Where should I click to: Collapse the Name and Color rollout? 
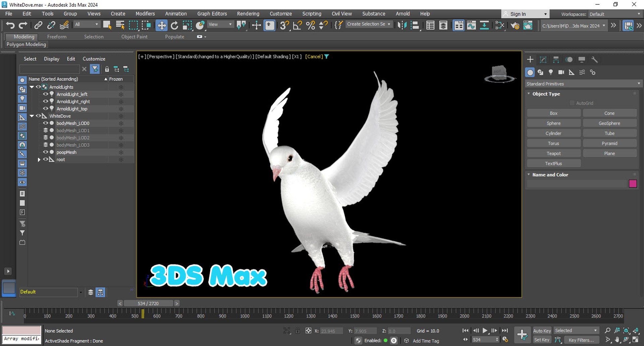point(529,175)
